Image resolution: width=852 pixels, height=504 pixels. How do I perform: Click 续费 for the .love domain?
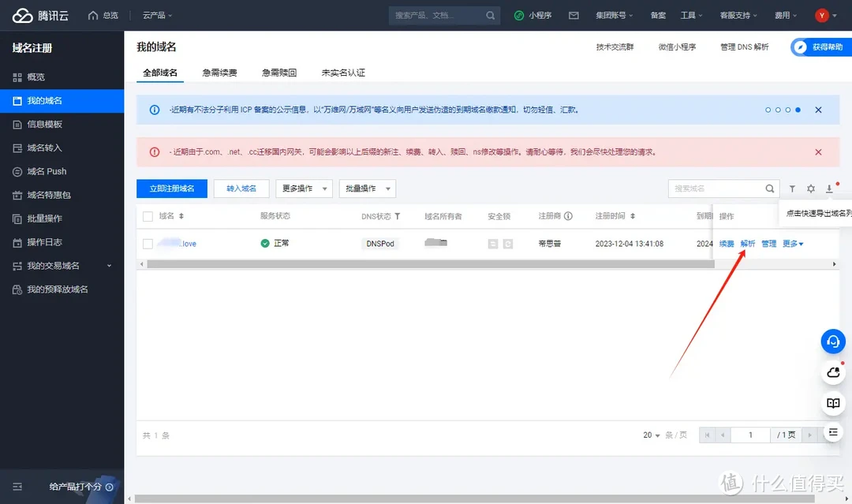coord(727,244)
